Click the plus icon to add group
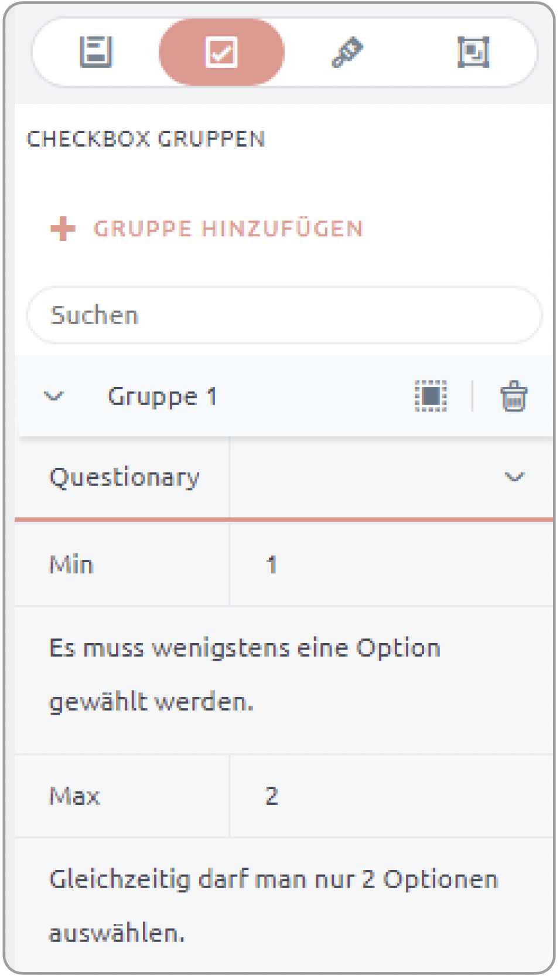Image resolution: width=560 pixels, height=979 pixels. tap(63, 229)
